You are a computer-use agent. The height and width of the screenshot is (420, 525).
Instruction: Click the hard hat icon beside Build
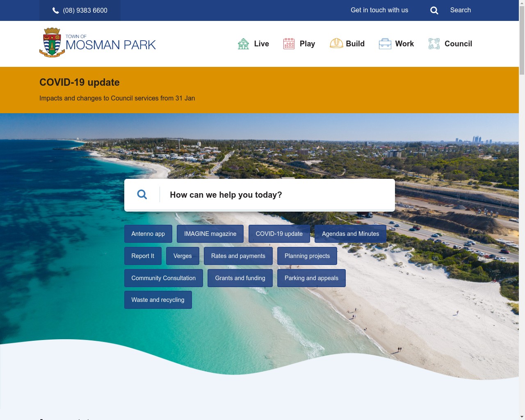336,43
